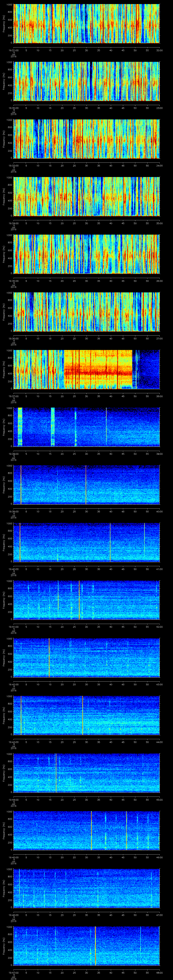Select the spectrogram panel starting at 19:36:00
173x980 pixels.
pos(87,312)
